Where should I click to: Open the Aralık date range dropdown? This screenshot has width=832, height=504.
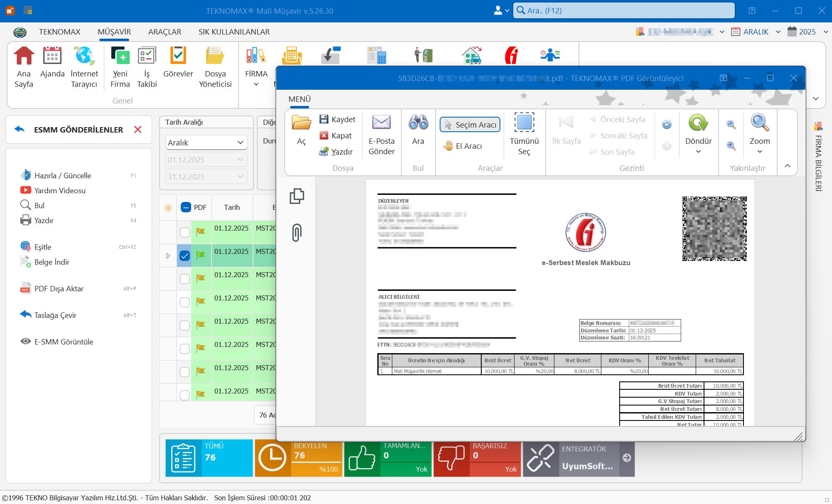click(206, 143)
